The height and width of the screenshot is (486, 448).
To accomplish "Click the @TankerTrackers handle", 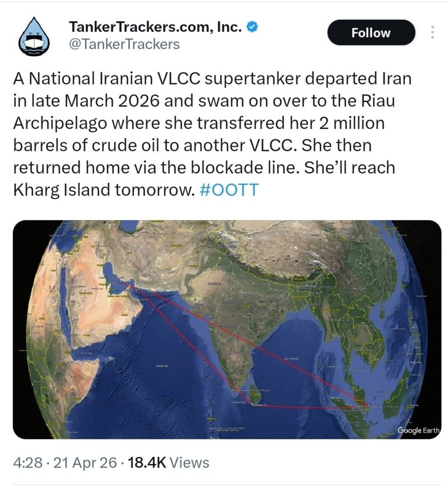I will pos(124,44).
